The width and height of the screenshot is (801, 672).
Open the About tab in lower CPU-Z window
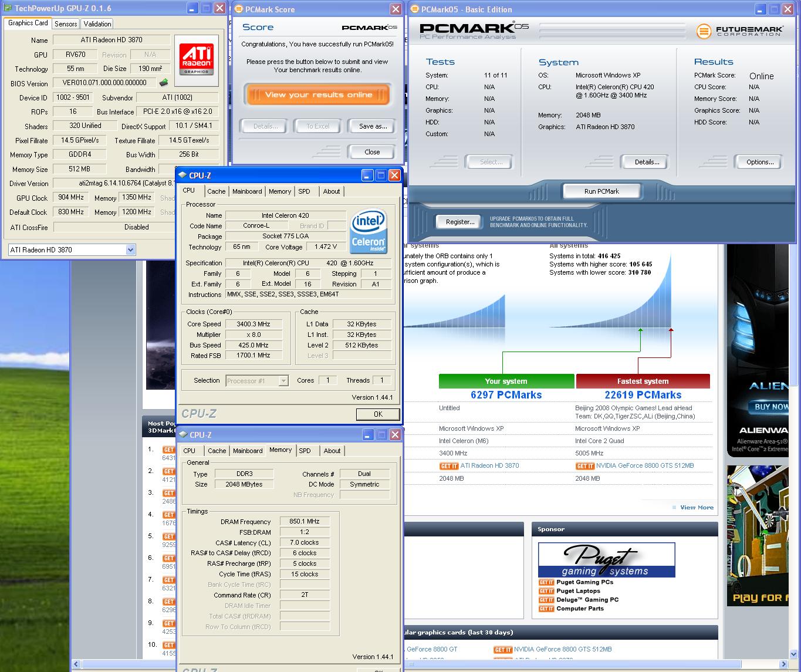[332, 451]
